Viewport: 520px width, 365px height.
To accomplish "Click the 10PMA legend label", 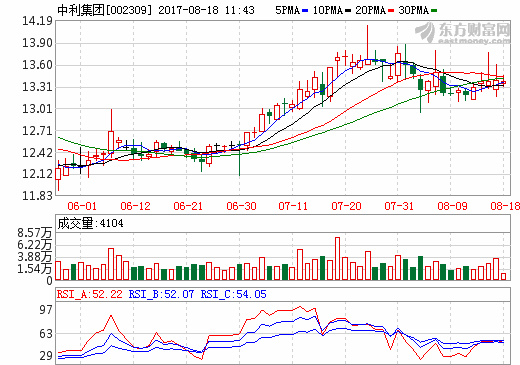I will click(328, 10).
